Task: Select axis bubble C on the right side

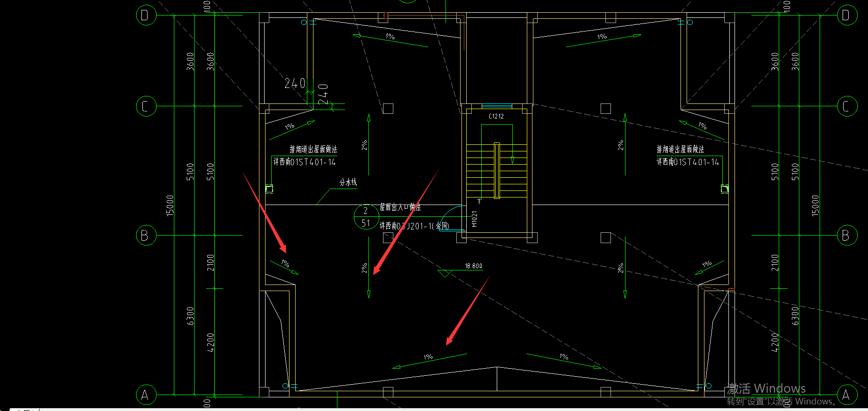Action: 847,106
